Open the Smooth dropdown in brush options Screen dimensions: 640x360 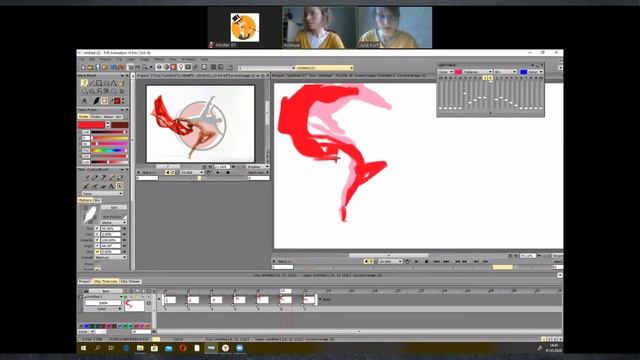(x=111, y=258)
